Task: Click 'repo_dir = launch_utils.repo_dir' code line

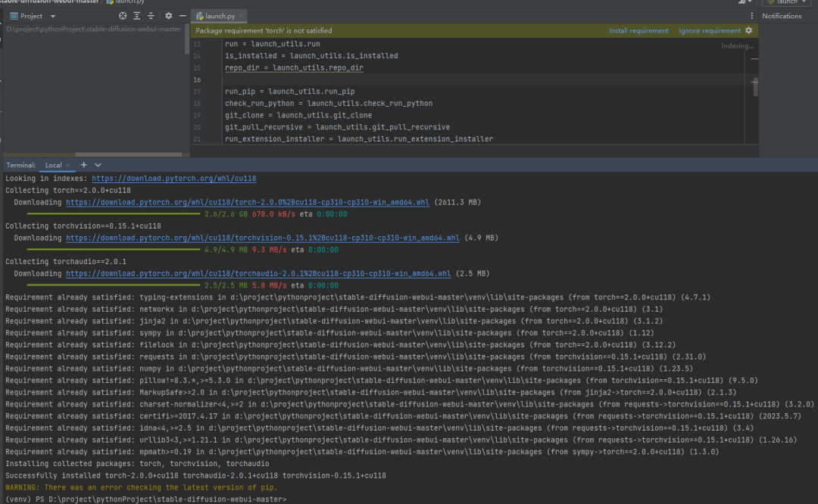Action: pyautogui.click(x=294, y=68)
